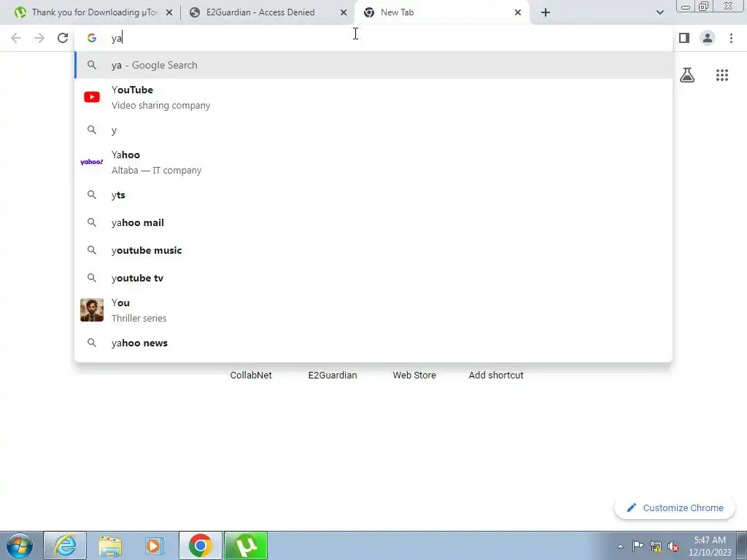This screenshot has width=747, height=560.
Task: Open Windows Explorer folder in taskbar
Action: click(110, 545)
